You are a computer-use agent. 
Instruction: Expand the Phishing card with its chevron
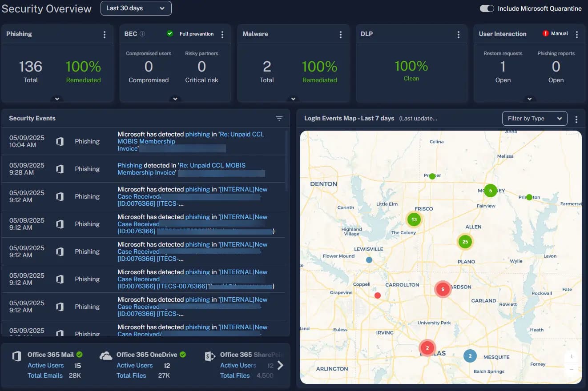tap(56, 99)
